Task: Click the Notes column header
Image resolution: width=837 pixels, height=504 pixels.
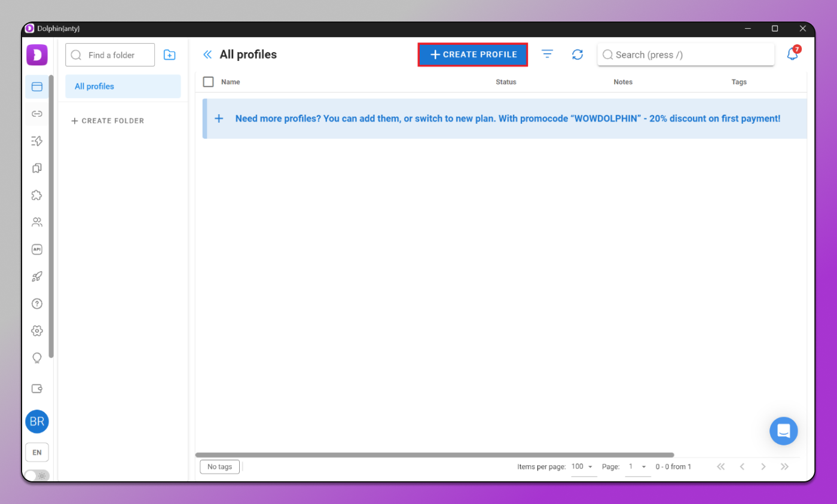Action: 623,82
